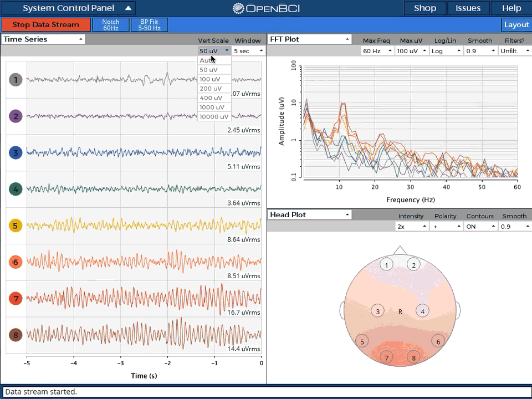This screenshot has height=399, width=532.
Task: Toggle channel 1 gray circle button
Action: (x=16, y=80)
